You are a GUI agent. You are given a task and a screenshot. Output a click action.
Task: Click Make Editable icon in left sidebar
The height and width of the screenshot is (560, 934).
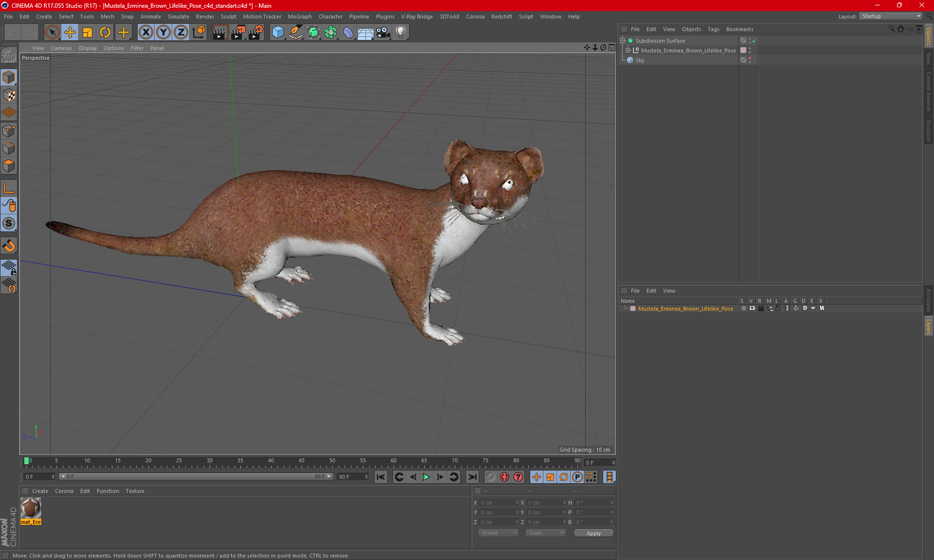9,56
